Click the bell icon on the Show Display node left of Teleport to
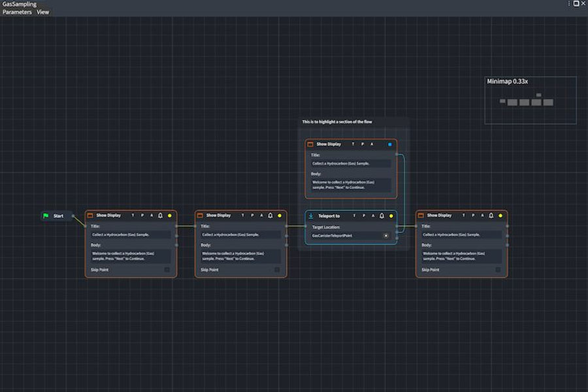The width and height of the screenshot is (588, 392). point(270,216)
